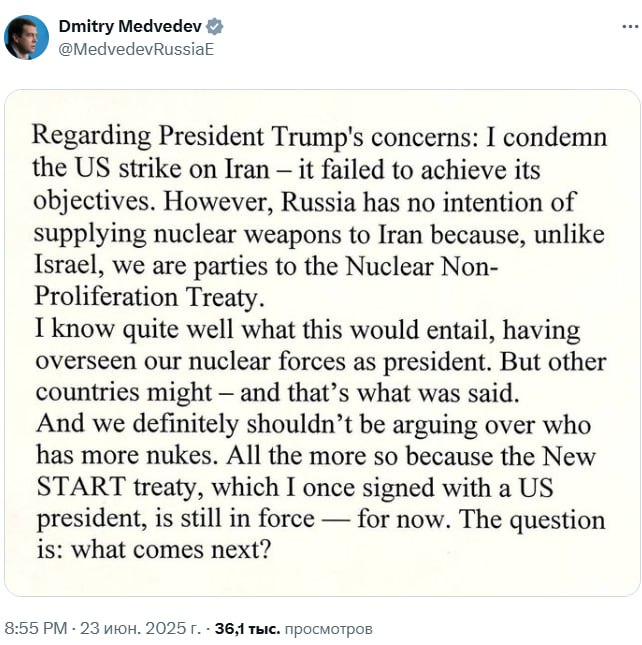The height and width of the screenshot is (645, 642).
Task: Click the 8:55 PM timestamp
Action: click(36, 629)
